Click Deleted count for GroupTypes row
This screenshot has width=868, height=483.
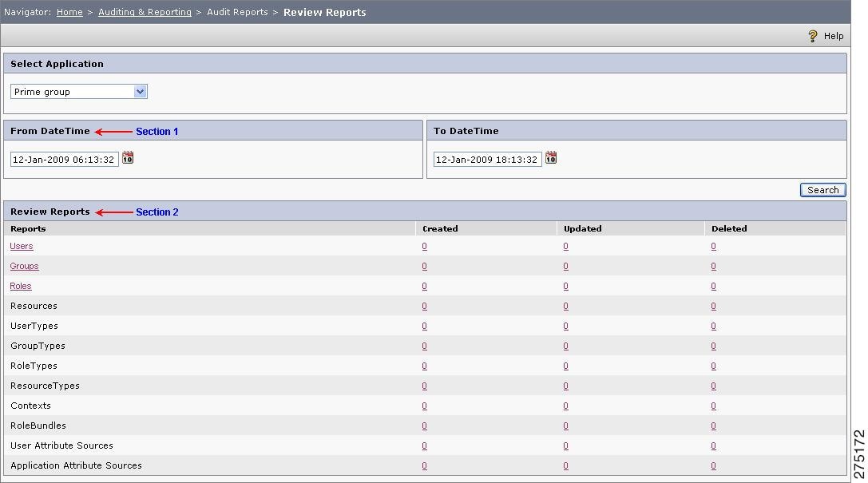pos(714,346)
